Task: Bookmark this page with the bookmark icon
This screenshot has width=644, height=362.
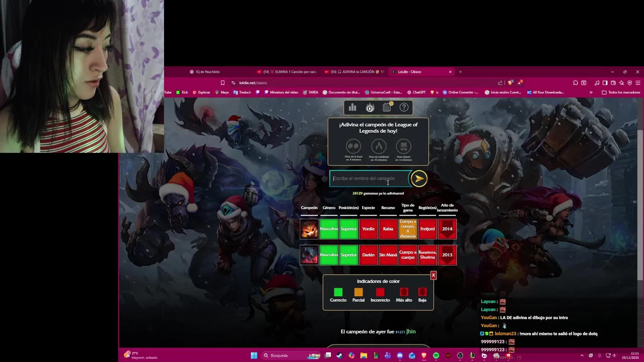Action: click(x=222, y=83)
